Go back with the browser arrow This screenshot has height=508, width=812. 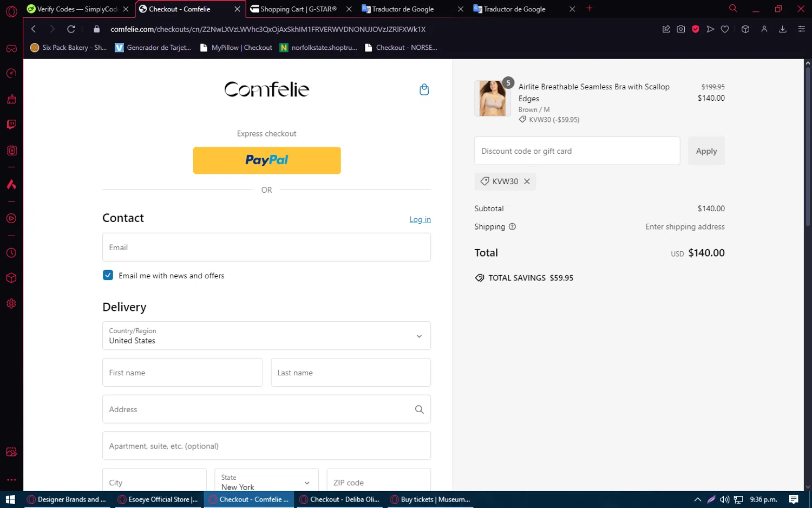pyautogui.click(x=34, y=29)
